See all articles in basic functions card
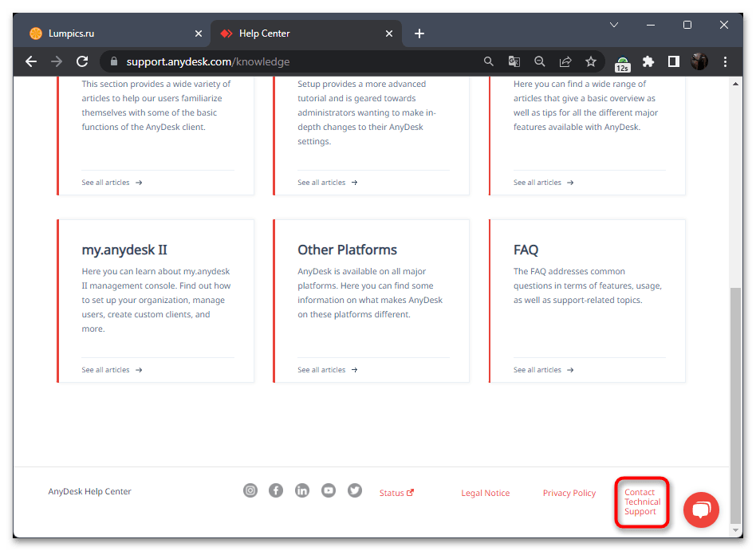Image resolution: width=756 pixels, height=551 pixels. click(x=112, y=183)
